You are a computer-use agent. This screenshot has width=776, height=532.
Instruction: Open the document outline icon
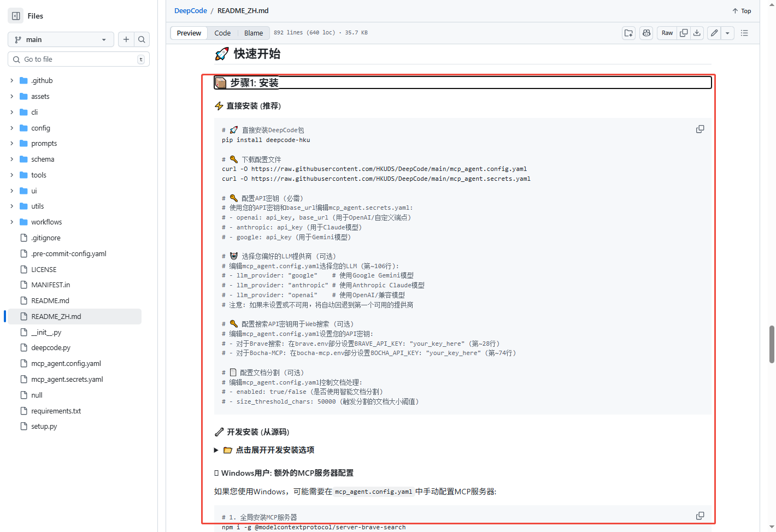coord(744,33)
